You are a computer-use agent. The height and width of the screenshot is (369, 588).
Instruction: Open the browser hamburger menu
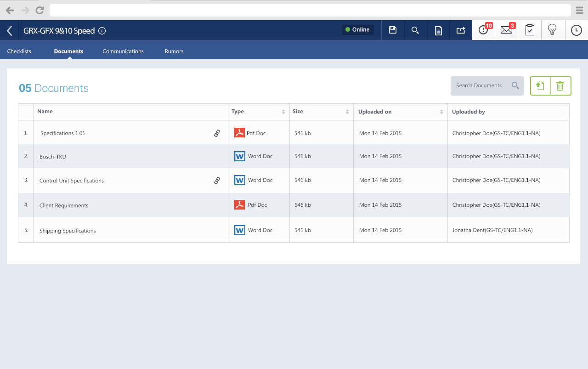point(579,10)
